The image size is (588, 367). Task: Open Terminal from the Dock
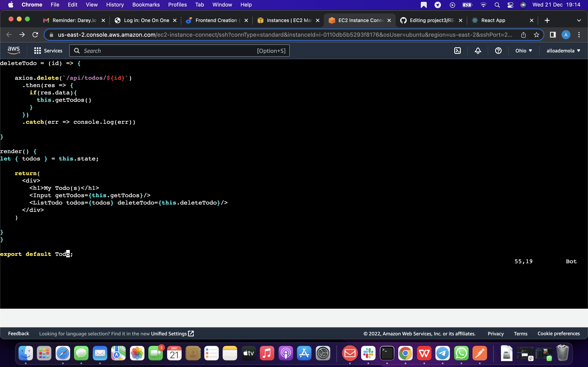click(x=387, y=353)
